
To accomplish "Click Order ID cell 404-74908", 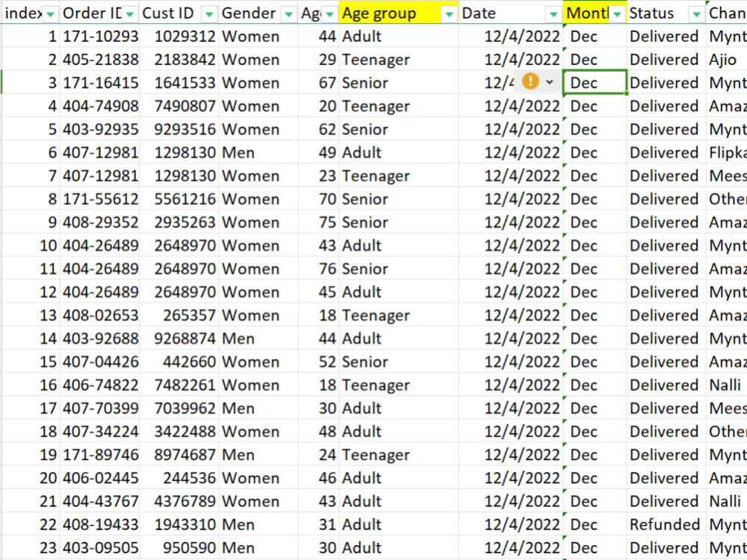I will point(99,106).
